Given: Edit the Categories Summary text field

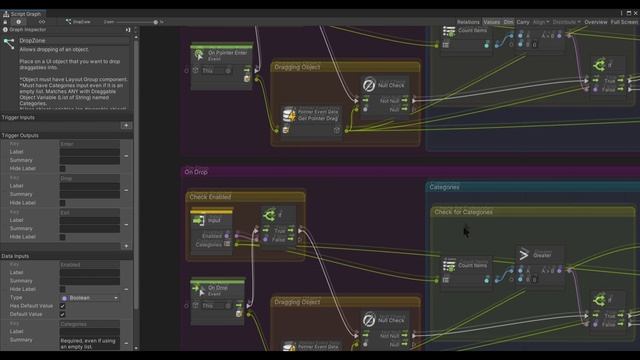Looking at the screenshot, I should [x=90, y=344].
